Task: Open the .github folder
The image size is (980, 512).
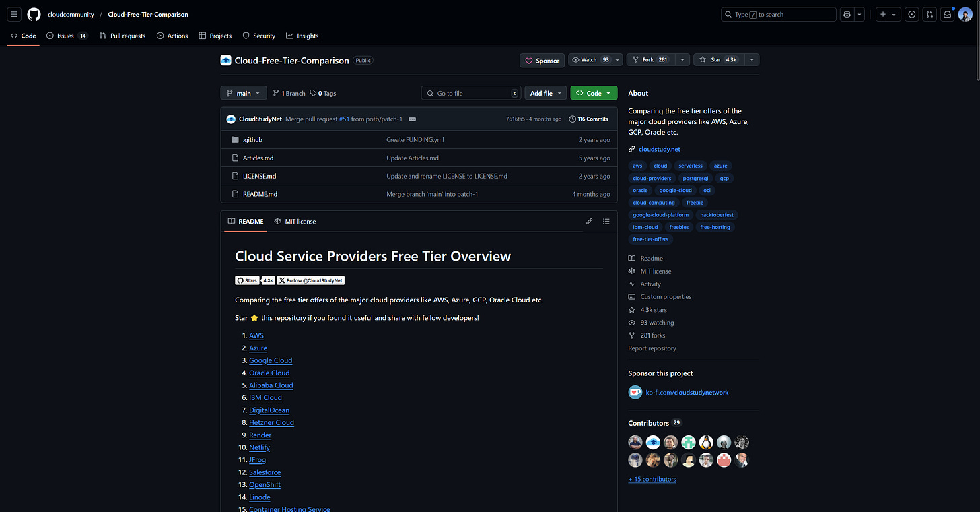Action: coord(252,140)
